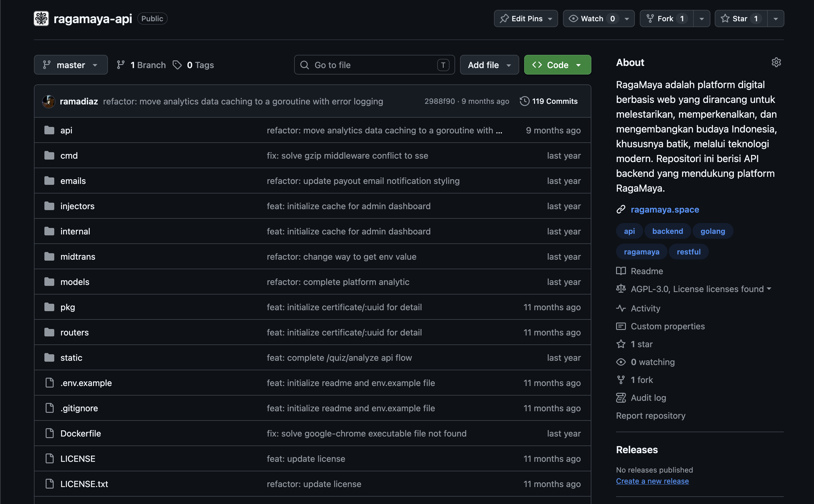This screenshot has width=814, height=504.
Task: Click the license scale icon
Action: (621, 289)
